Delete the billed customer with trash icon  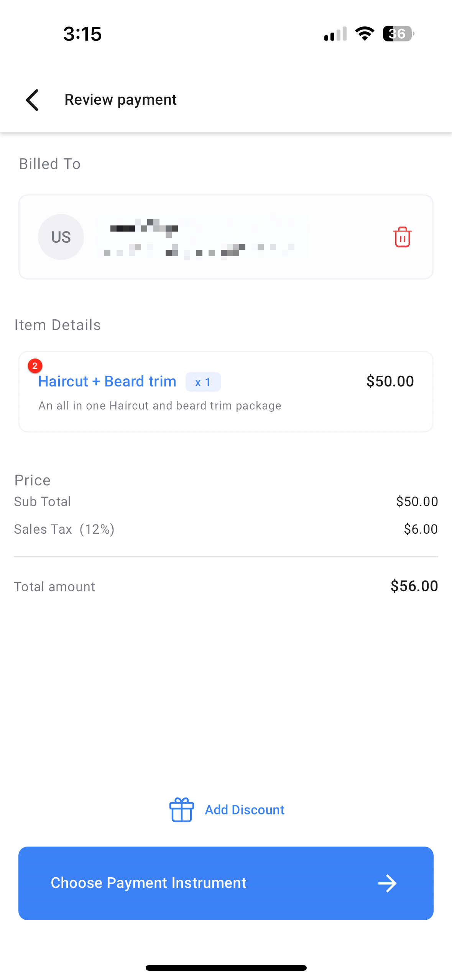click(402, 237)
